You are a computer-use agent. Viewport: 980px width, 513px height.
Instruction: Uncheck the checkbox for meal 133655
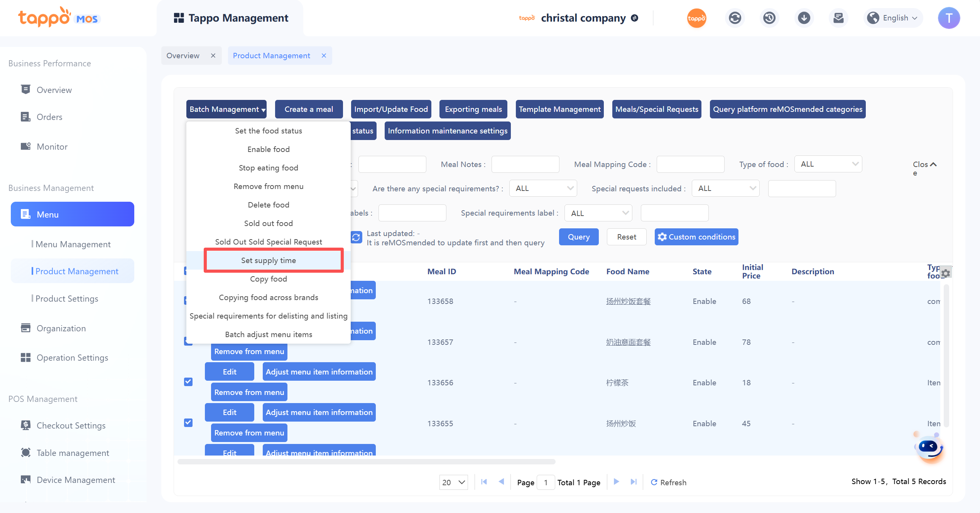tap(188, 423)
